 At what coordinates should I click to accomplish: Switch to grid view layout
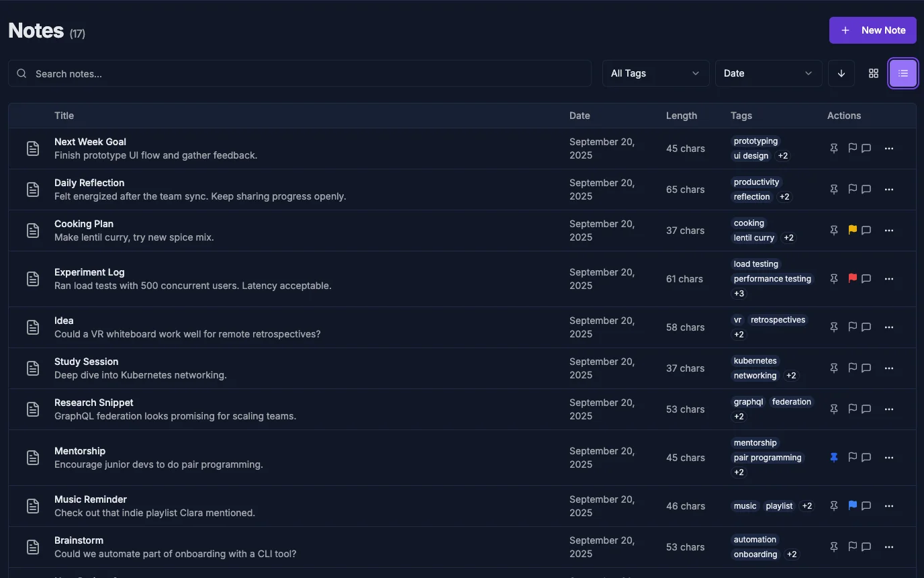(x=873, y=73)
